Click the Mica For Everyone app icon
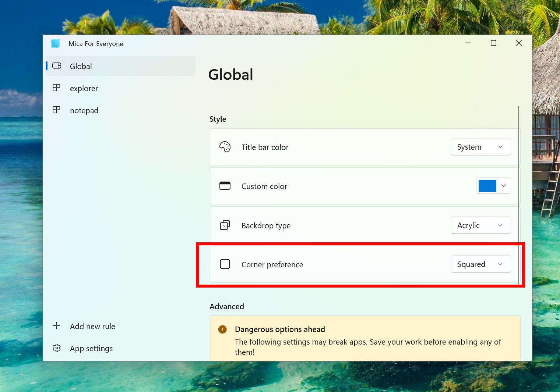This screenshot has height=392, width=560. pyautogui.click(x=55, y=43)
